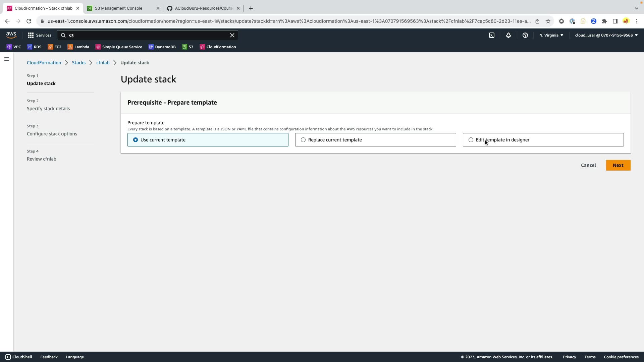The height and width of the screenshot is (362, 644).
Task: Click the AWS console search field
Action: click(148, 35)
